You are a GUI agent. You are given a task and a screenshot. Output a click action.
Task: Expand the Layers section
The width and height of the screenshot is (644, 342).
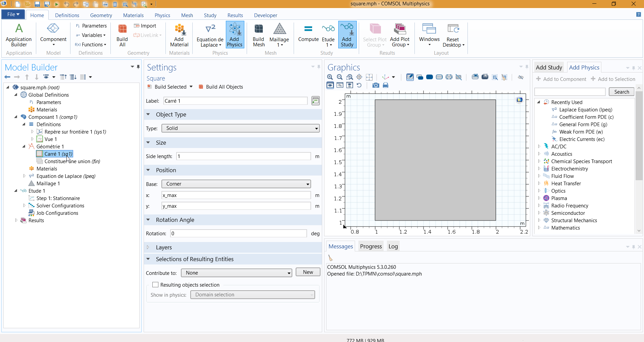[164, 247]
